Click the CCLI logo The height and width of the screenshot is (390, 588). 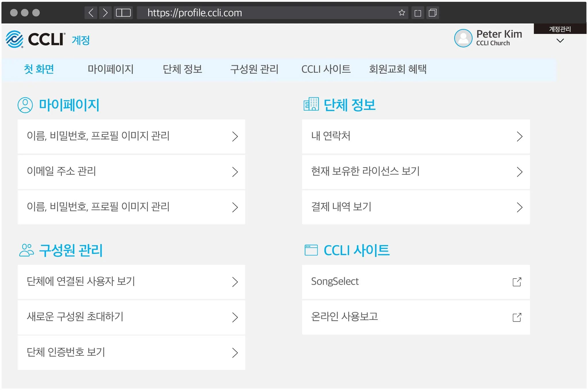(34, 39)
